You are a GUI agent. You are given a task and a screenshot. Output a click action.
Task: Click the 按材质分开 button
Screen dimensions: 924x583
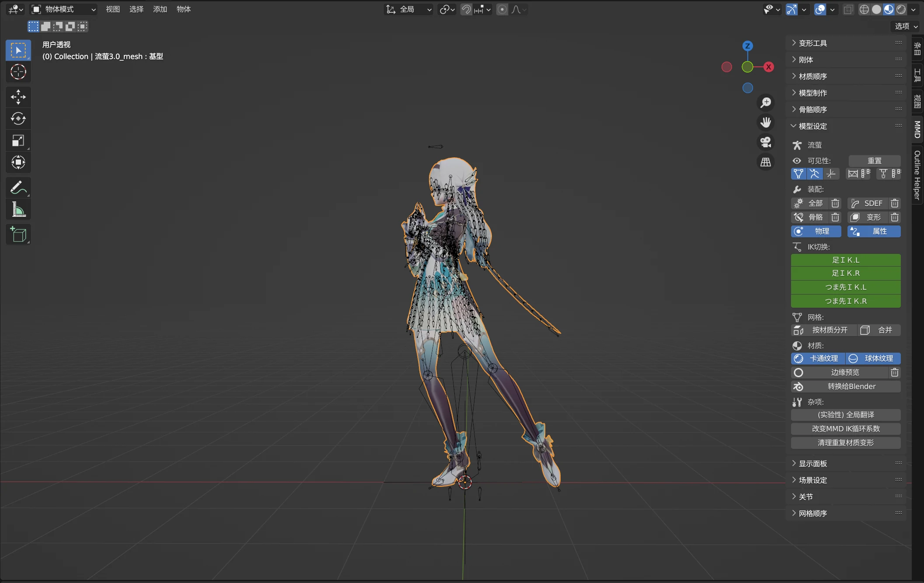(824, 330)
